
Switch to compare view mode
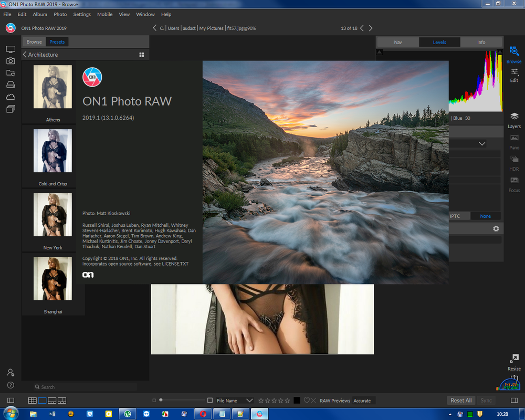tap(62, 401)
